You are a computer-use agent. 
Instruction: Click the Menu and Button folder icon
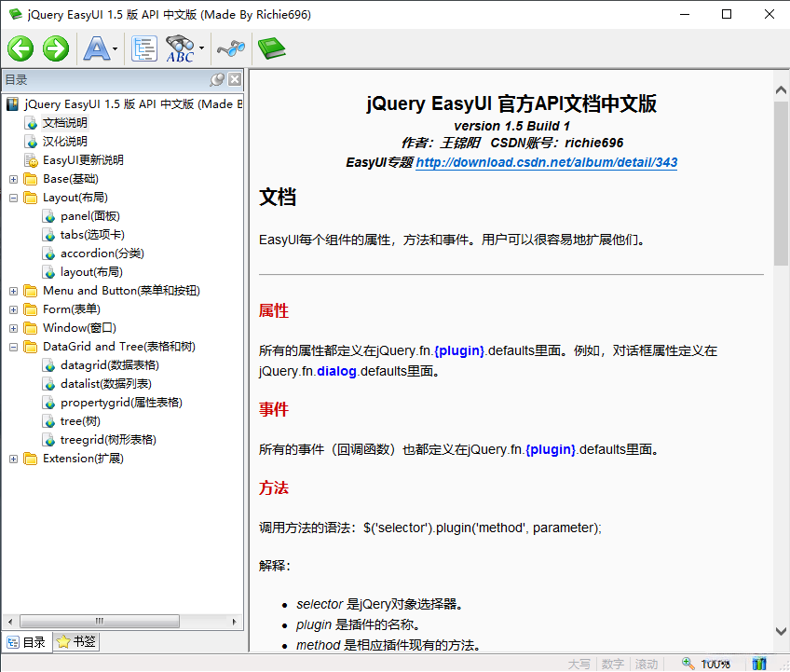(31, 291)
